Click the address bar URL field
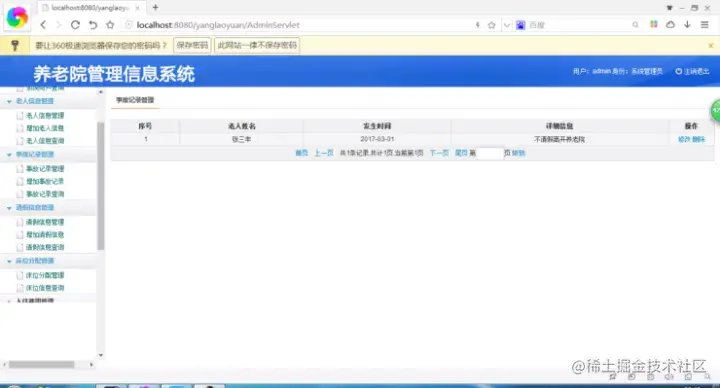Viewport: 720px width, 388px height. click(298, 25)
